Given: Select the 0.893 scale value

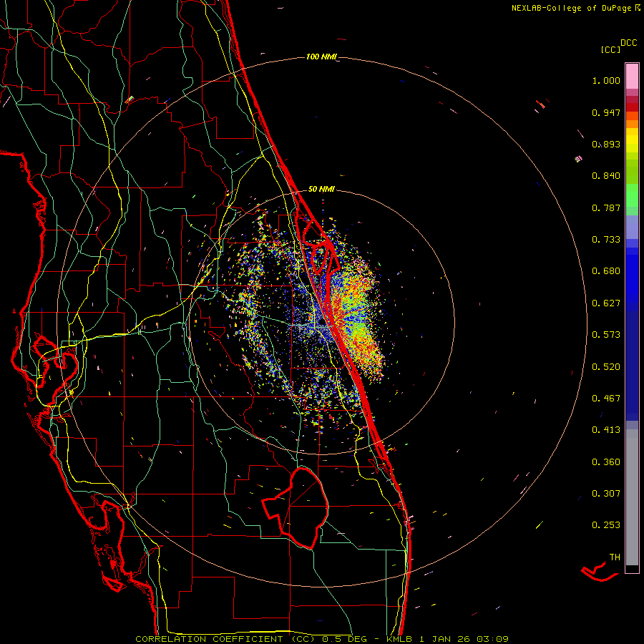Looking at the screenshot, I should point(606,144).
